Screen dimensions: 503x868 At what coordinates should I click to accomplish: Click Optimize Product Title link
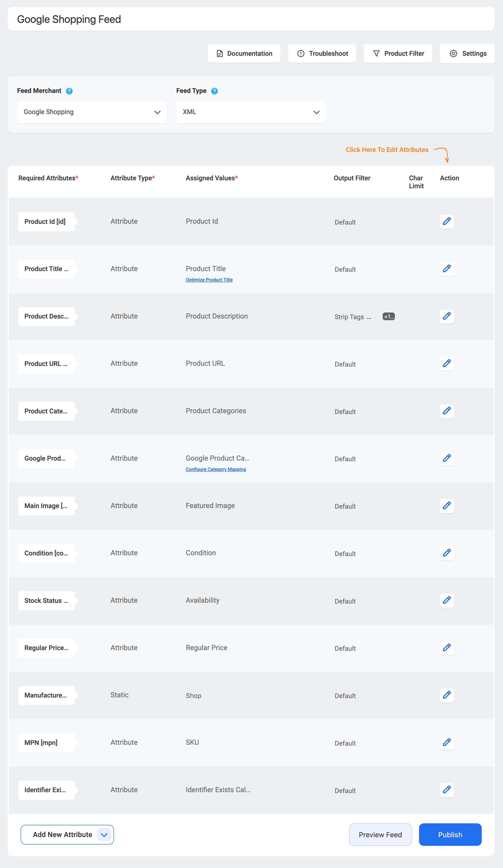(209, 280)
